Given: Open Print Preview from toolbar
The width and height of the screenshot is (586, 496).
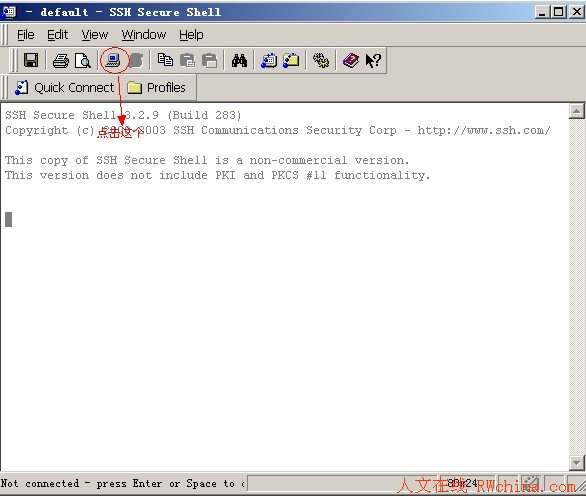Looking at the screenshot, I should pos(83,60).
